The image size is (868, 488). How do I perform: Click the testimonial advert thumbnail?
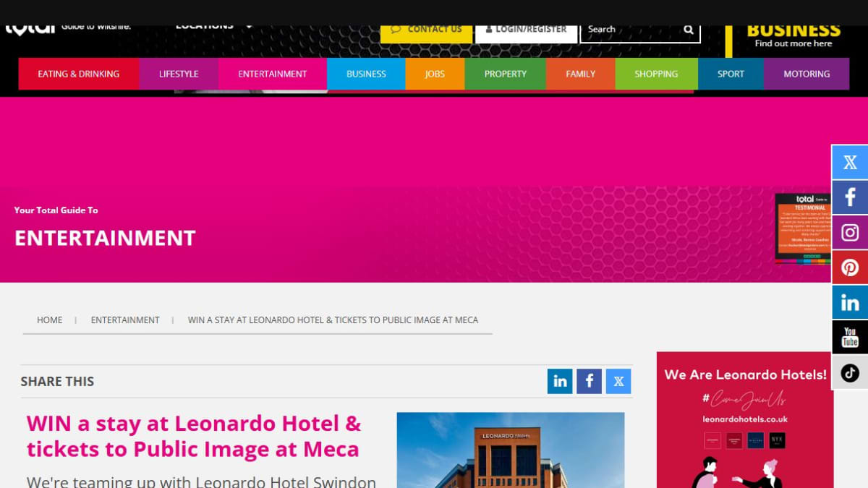(801, 228)
